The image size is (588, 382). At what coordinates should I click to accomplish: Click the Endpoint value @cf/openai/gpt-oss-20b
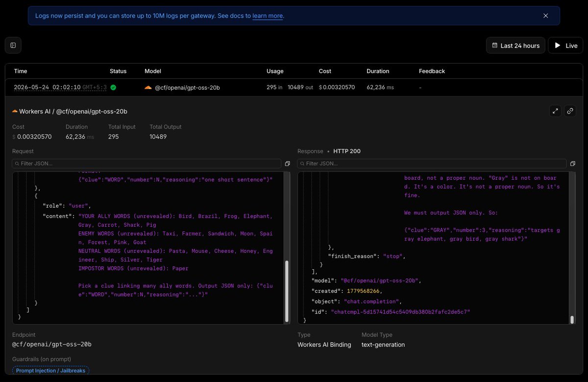(x=52, y=344)
